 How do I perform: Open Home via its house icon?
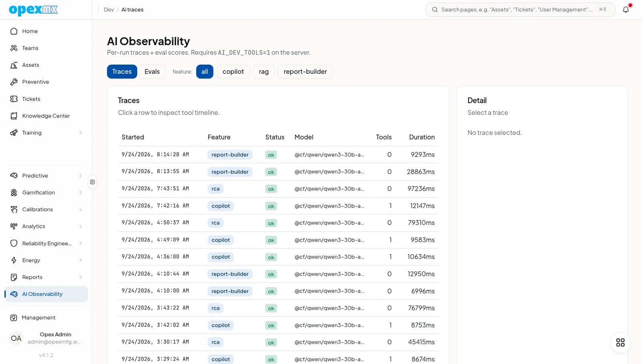[x=14, y=31]
